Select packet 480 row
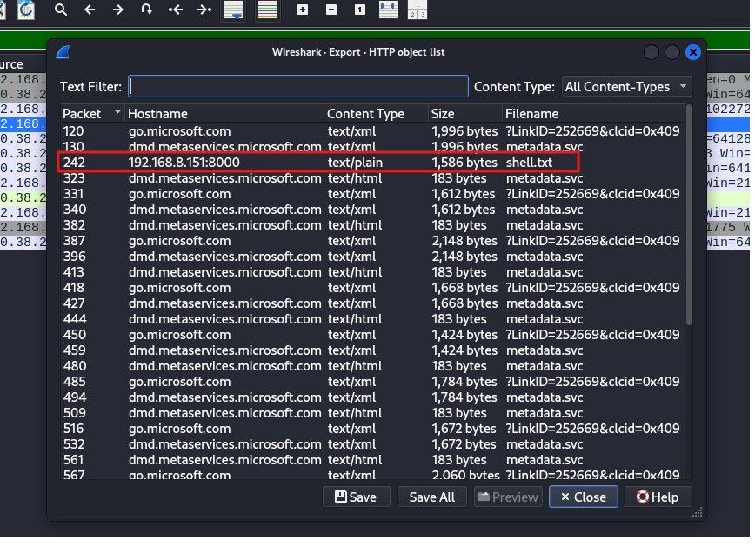Viewport: 755px width, 560px height. coord(371,366)
